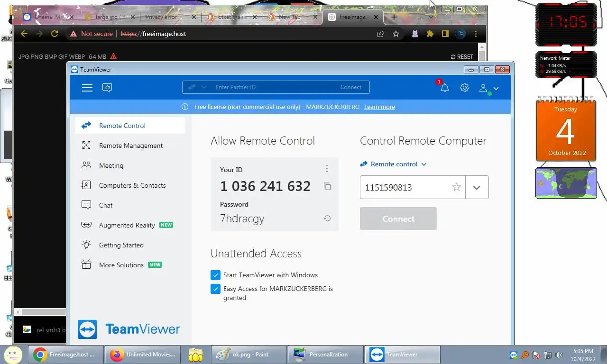
Task: Click the Your ID number 1 036 241 632
Action: click(x=265, y=186)
